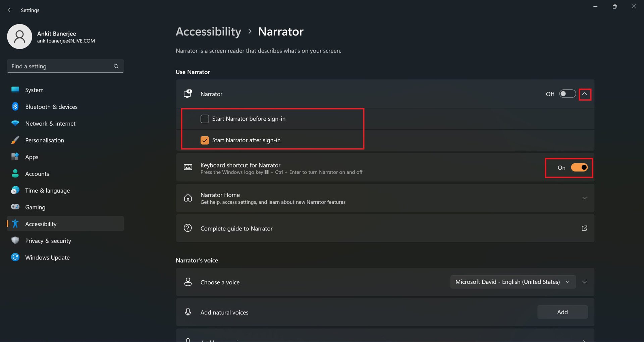Go to Network & internet
The height and width of the screenshot is (342, 644).
(65, 123)
